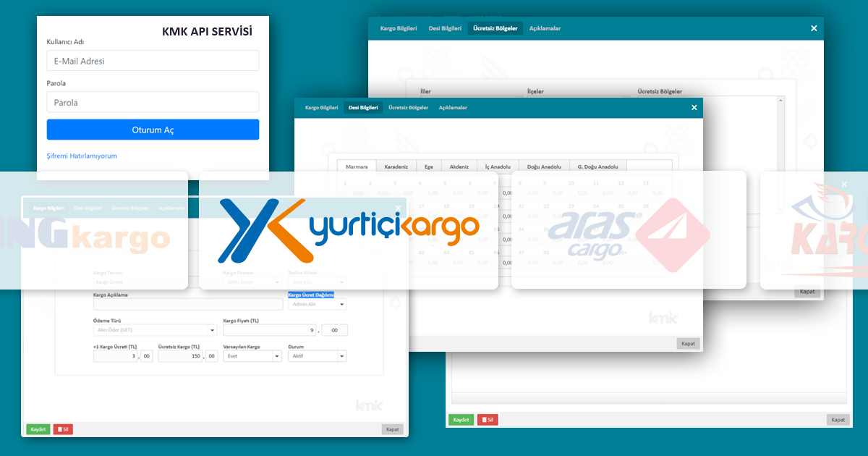
Task: Close the middle Desi Bilgileri window with X
Action: click(x=694, y=108)
